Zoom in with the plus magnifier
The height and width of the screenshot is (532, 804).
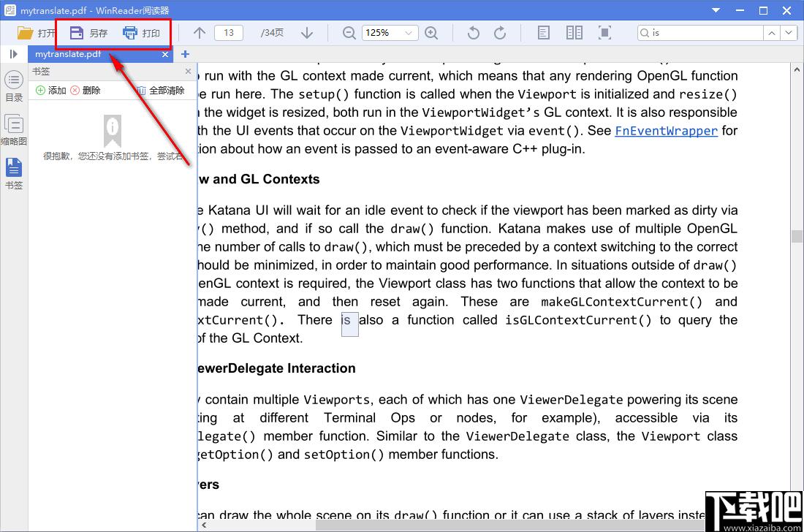432,33
